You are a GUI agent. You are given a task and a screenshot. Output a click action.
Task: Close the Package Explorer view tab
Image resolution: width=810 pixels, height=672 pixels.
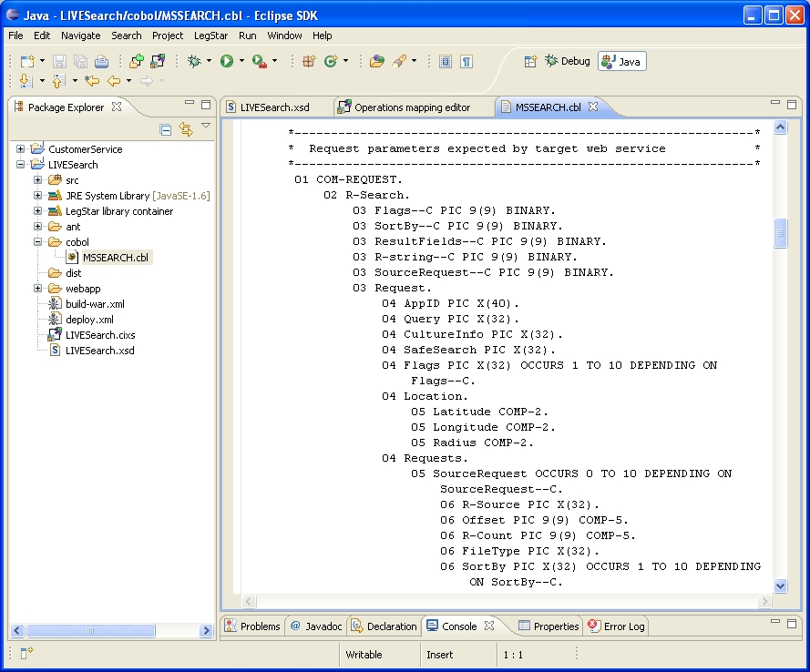pyautogui.click(x=117, y=107)
